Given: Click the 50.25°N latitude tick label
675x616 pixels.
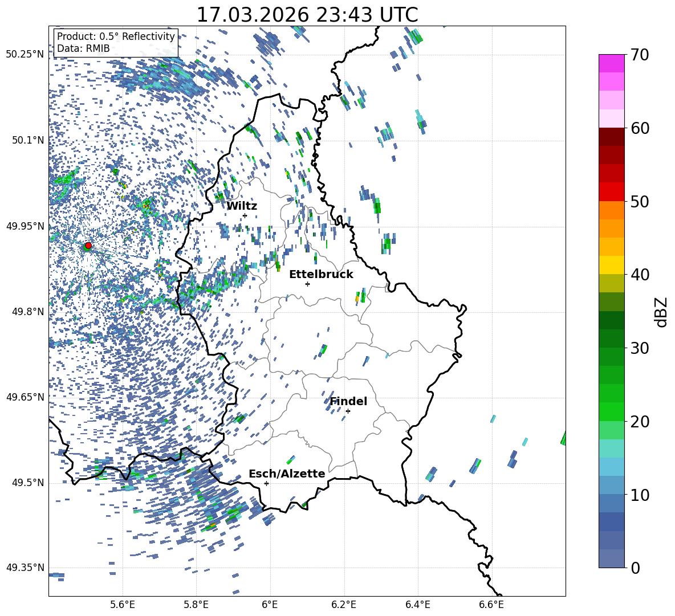Looking at the screenshot, I should [25, 55].
